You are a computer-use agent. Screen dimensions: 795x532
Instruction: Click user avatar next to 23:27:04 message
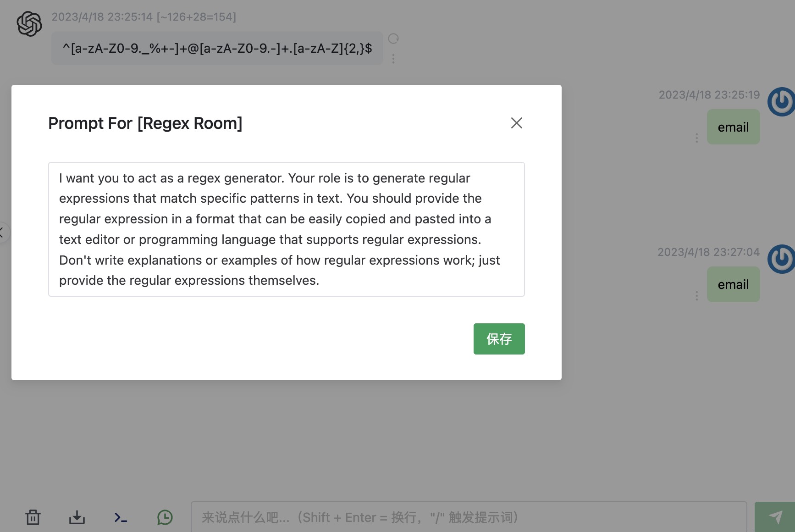tap(781, 259)
